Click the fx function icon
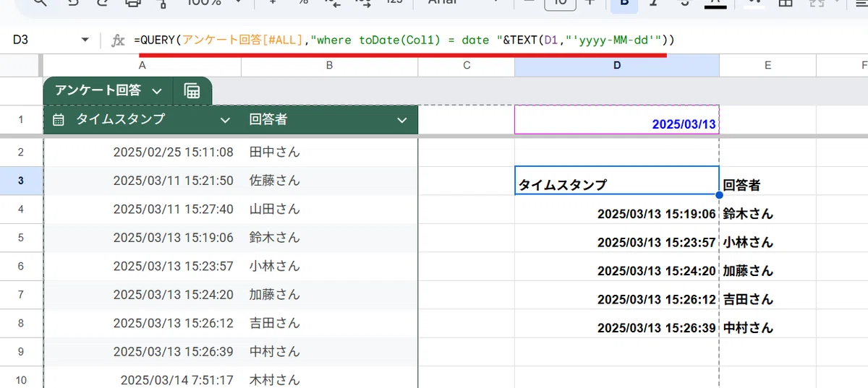 pyautogui.click(x=118, y=40)
